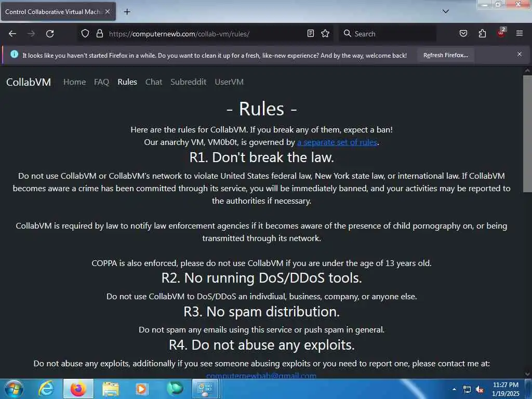
Task: Click the scrollbar down arrow
Action: click(527, 374)
